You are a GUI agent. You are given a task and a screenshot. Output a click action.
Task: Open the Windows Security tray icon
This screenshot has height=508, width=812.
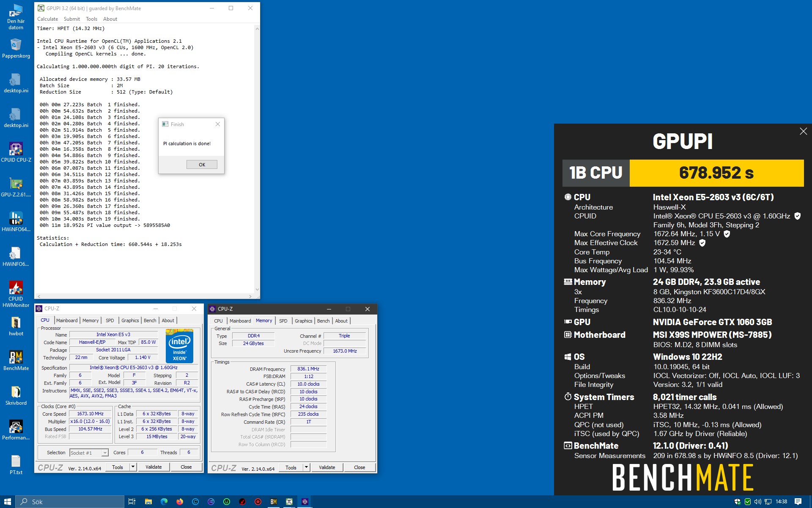[x=738, y=502]
